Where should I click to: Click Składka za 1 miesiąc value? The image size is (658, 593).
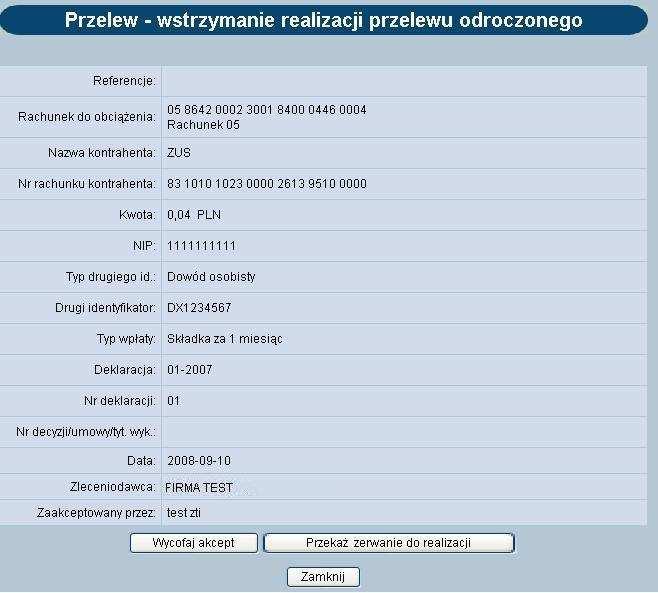point(225,339)
